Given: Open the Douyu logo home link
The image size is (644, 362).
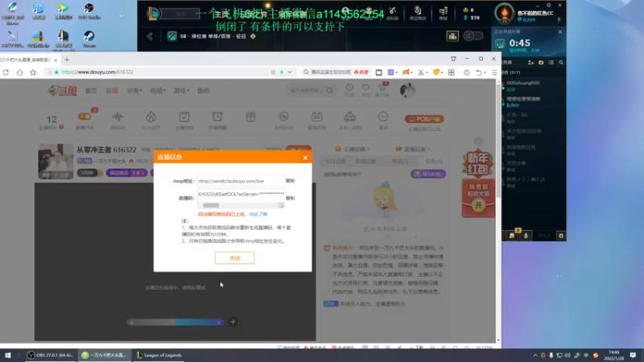Looking at the screenshot, I should (63, 90).
